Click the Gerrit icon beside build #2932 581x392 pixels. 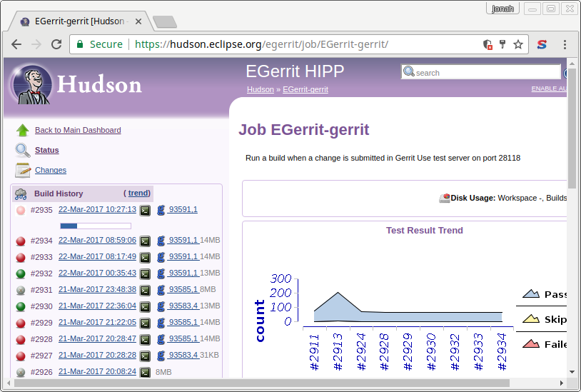tap(161, 273)
